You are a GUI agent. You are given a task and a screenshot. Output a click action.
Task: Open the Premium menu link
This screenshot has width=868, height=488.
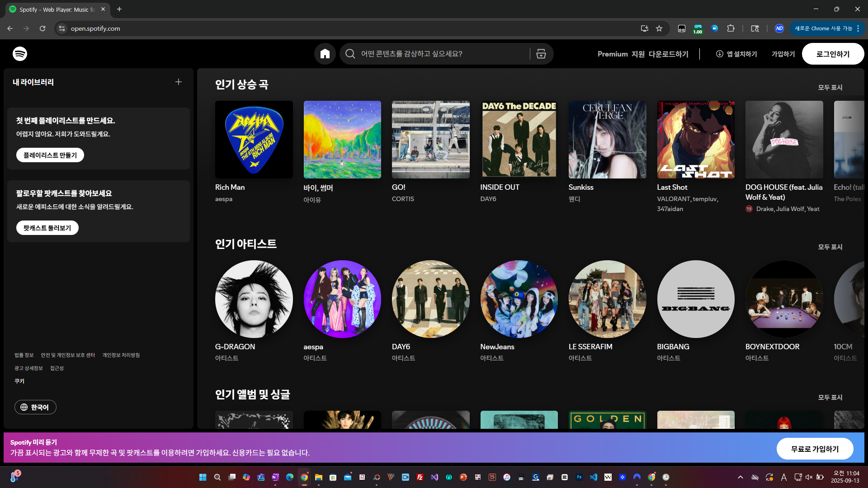(613, 54)
